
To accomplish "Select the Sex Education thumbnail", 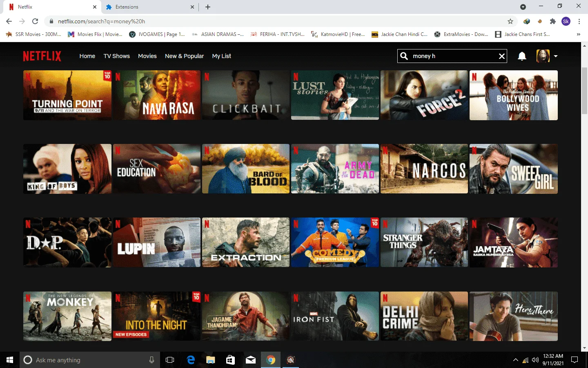I will coord(157,169).
